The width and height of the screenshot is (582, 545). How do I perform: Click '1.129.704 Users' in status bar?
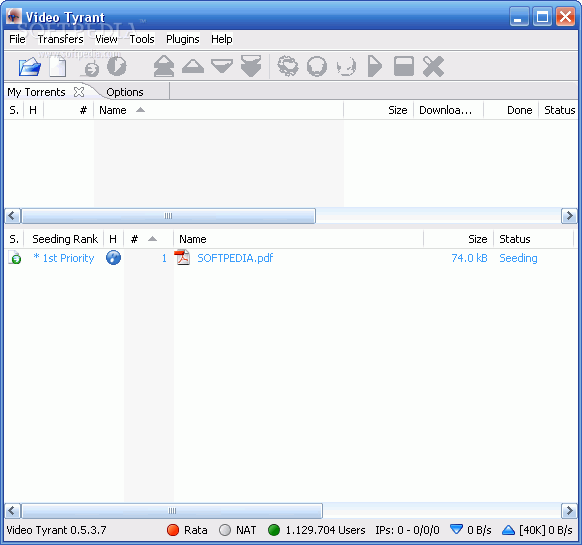pos(325,530)
